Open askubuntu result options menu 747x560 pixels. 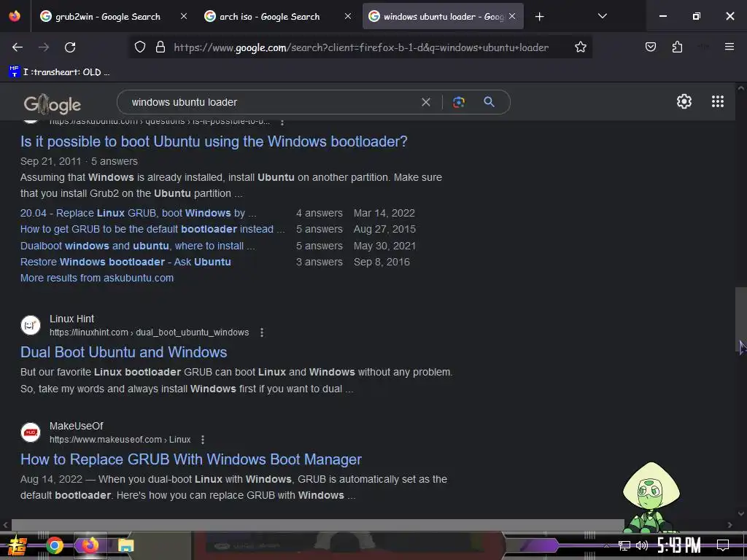282,122
